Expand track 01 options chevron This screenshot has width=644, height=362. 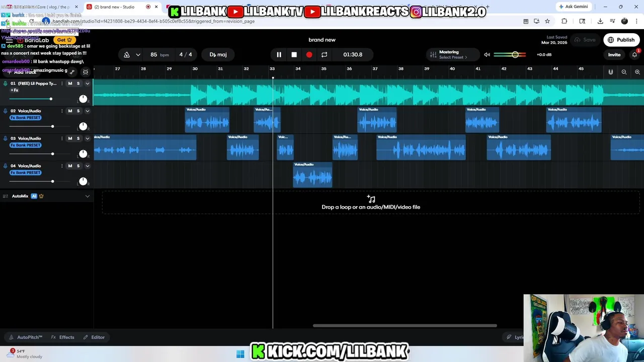tap(87, 83)
